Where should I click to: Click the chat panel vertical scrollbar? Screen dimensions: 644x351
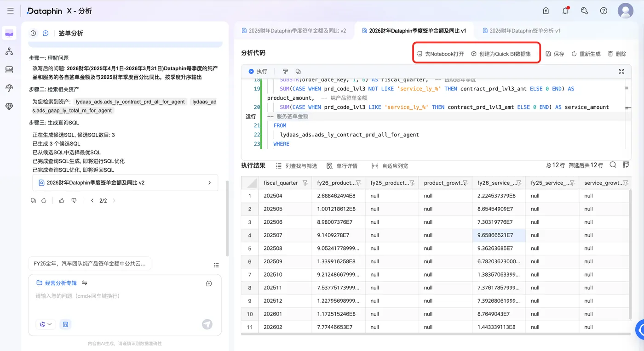(x=227, y=218)
